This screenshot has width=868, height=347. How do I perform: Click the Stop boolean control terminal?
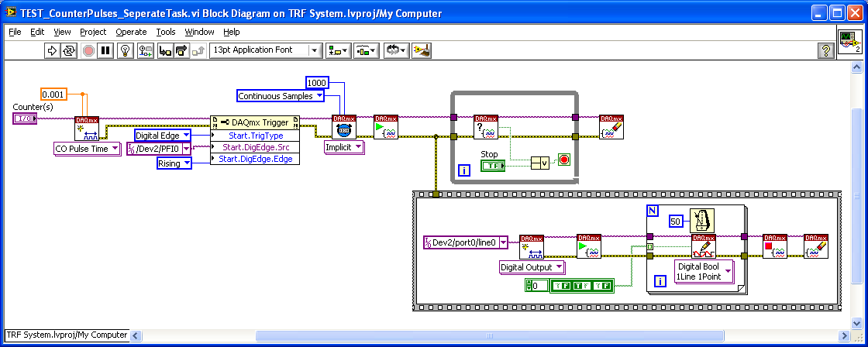pyautogui.click(x=491, y=165)
